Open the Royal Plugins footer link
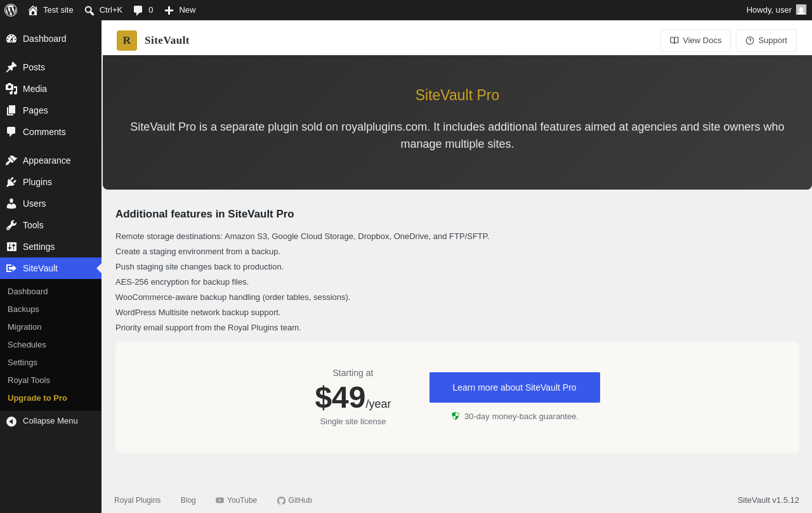This screenshot has width=812, height=513. click(137, 500)
